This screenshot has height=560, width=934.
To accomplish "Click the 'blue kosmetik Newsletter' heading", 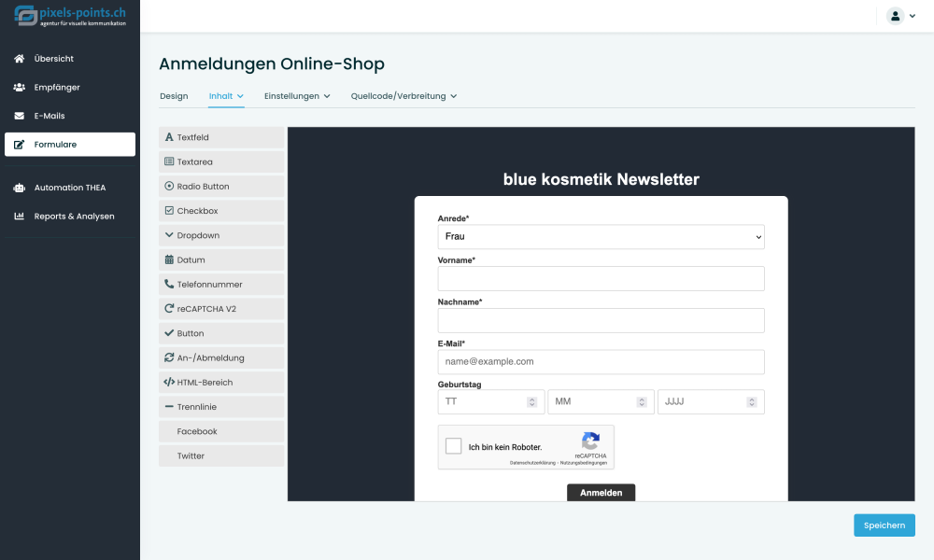I will click(x=601, y=179).
